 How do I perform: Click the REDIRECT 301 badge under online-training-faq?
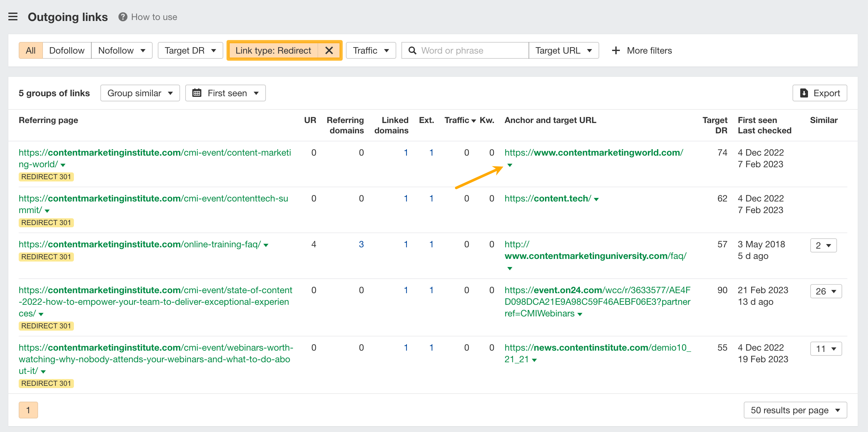click(46, 257)
